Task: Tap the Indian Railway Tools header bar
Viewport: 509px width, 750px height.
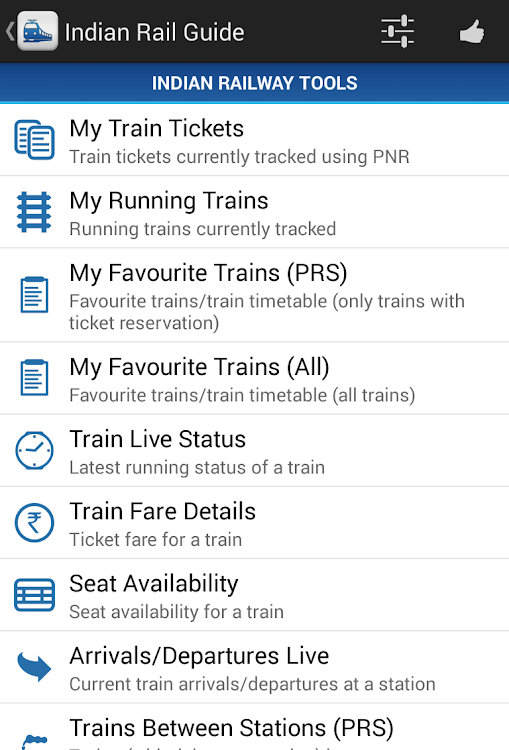Action: (254, 83)
